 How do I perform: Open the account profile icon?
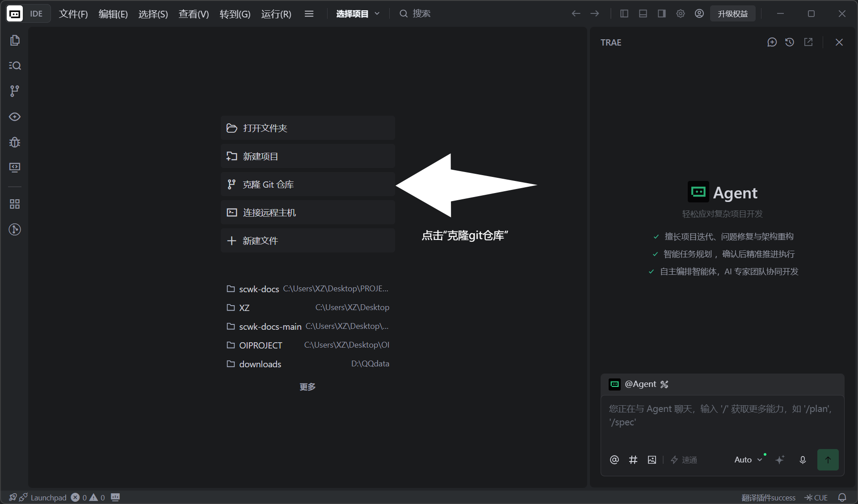pyautogui.click(x=699, y=14)
